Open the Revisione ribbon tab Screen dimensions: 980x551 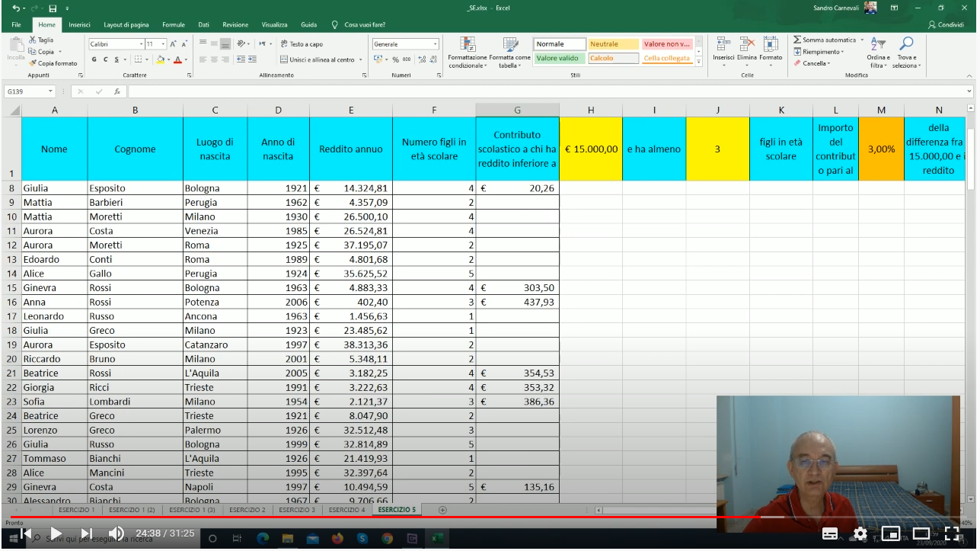235,24
